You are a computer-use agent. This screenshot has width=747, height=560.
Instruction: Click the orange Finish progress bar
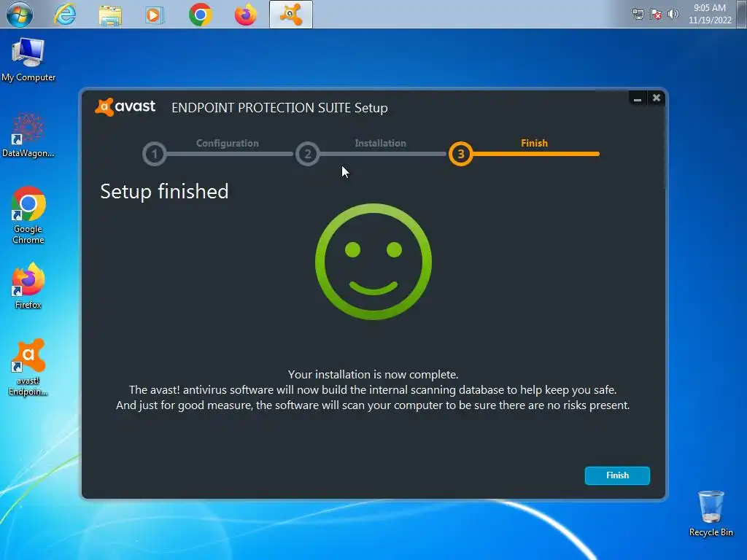[x=536, y=154]
